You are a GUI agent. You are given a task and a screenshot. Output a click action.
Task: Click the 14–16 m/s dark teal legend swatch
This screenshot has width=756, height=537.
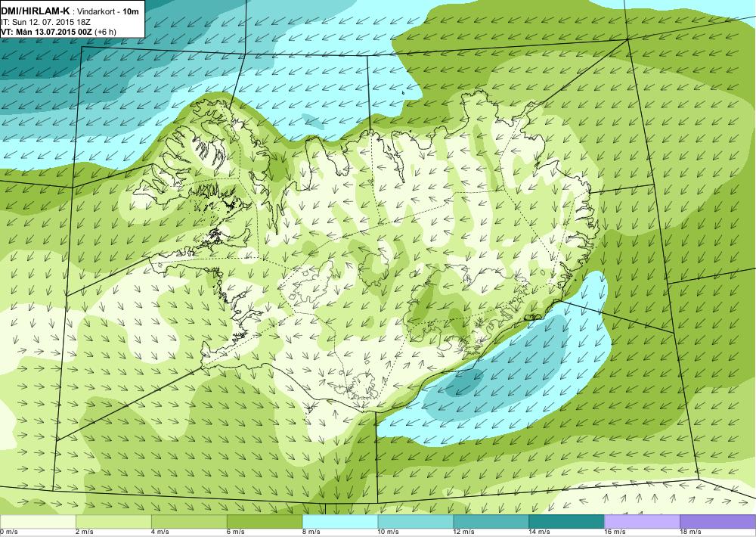point(566,522)
